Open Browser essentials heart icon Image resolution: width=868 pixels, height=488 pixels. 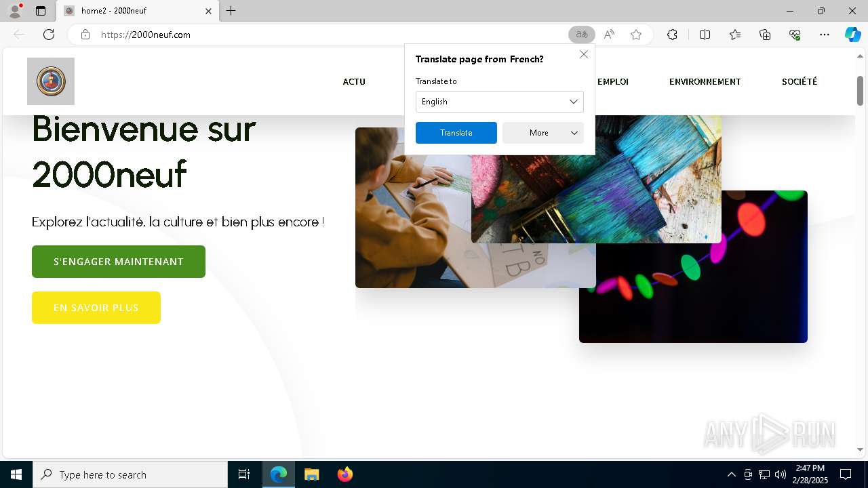(x=795, y=35)
